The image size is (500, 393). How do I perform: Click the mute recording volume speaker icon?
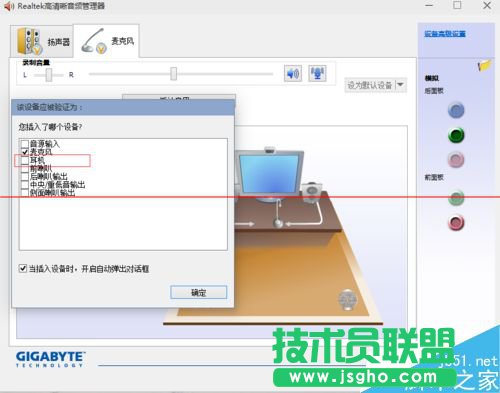click(293, 73)
